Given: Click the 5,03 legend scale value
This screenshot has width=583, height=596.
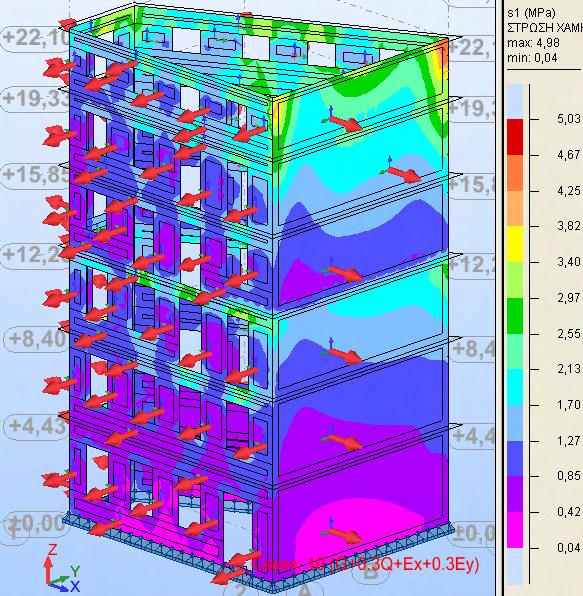Looking at the screenshot, I should 568,119.
